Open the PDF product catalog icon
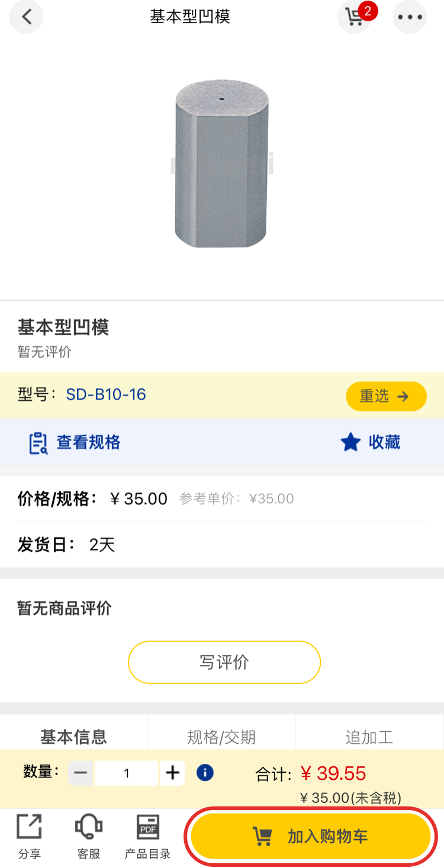The image size is (444, 868). 147,828
